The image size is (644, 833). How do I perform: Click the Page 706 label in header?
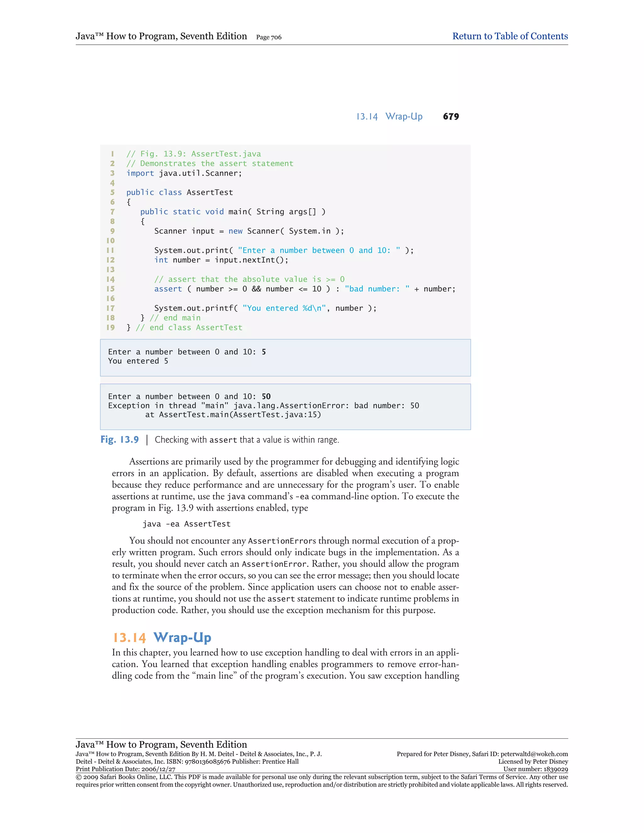(269, 37)
